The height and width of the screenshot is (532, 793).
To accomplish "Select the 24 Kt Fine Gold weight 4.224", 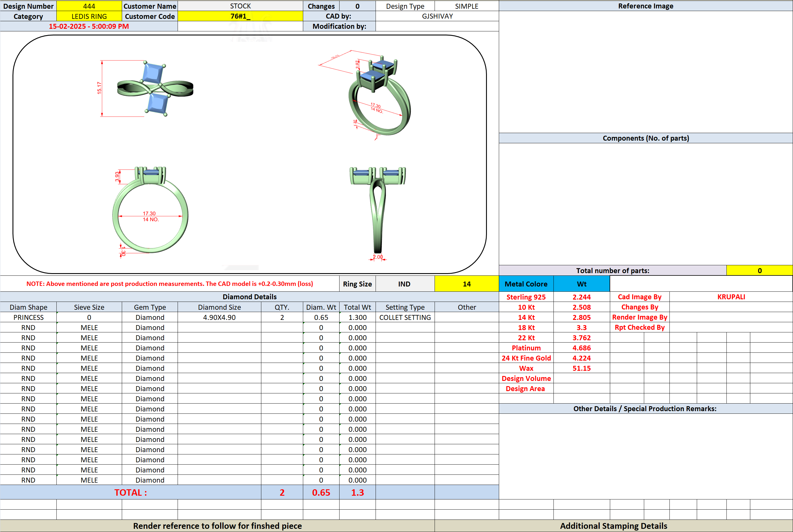I will tap(581, 358).
